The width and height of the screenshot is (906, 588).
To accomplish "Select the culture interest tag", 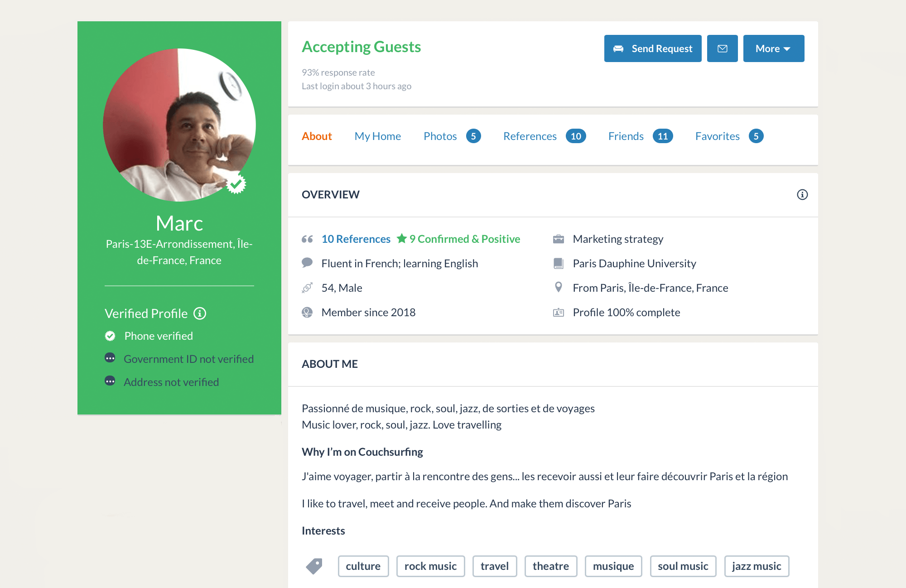I will tap(362, 565).
